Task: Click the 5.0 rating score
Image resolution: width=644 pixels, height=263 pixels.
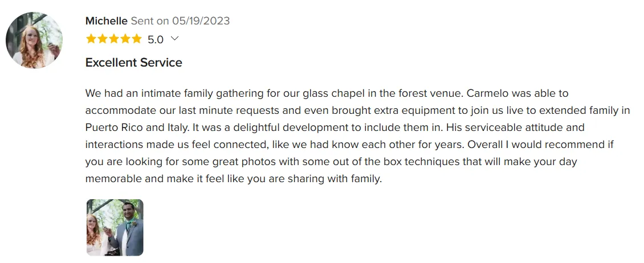Action: coord(156,39)
